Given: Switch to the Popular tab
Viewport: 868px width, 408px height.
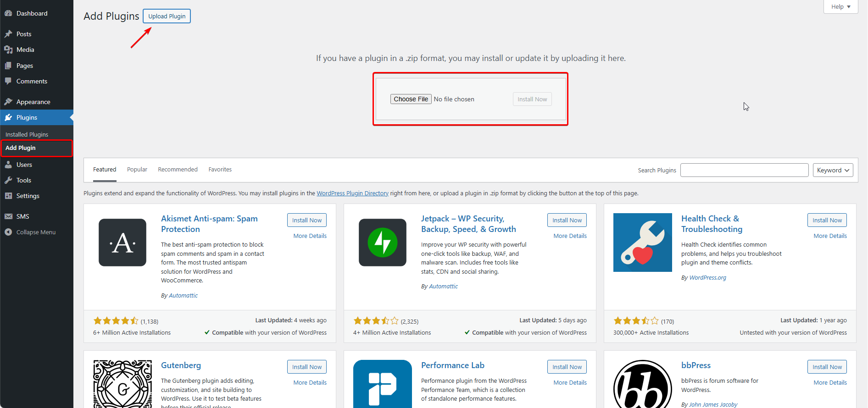Looking at the screenshot, I should (137, 170).
